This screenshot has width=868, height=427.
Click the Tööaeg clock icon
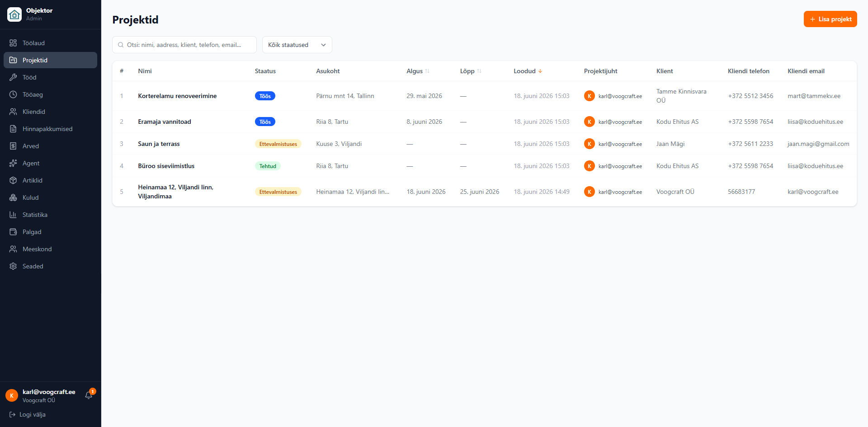[13, 94]
